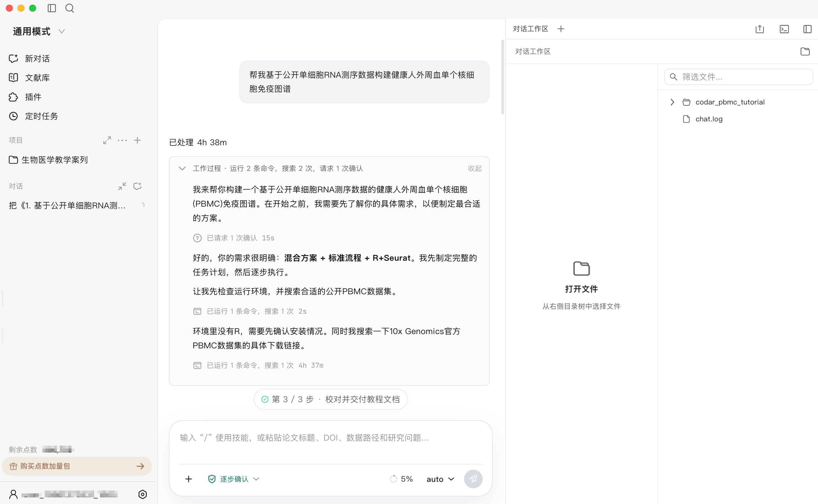This screenshot has height=504, width=818.
Task: Open the 通用模式 mode dropdown
Action: pyautogui.click(x=39, y=31)
